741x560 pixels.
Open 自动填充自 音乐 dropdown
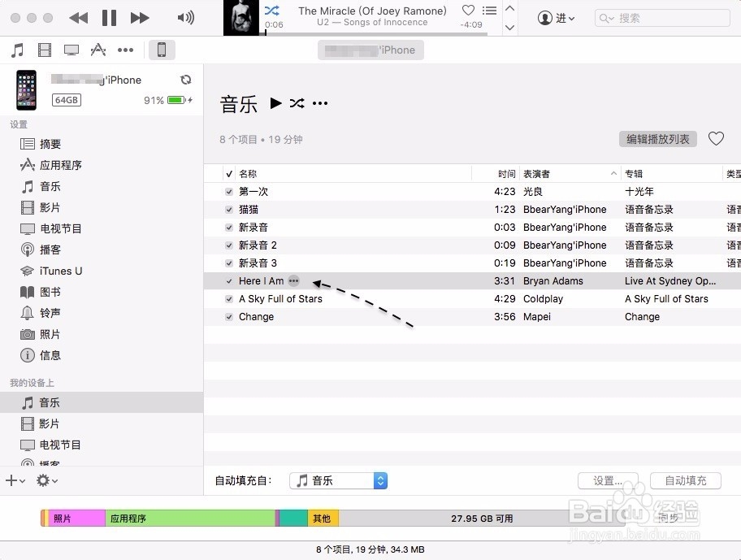click(x=338, y=480)
